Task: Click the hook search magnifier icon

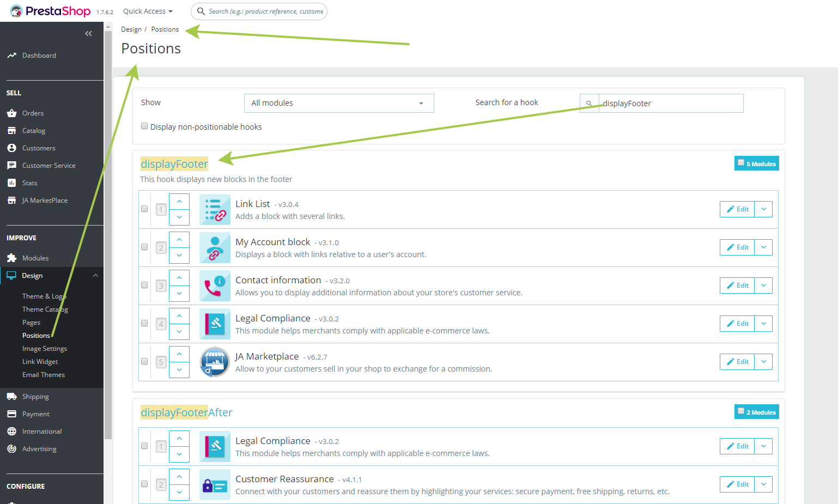Action: pos(589,104)
